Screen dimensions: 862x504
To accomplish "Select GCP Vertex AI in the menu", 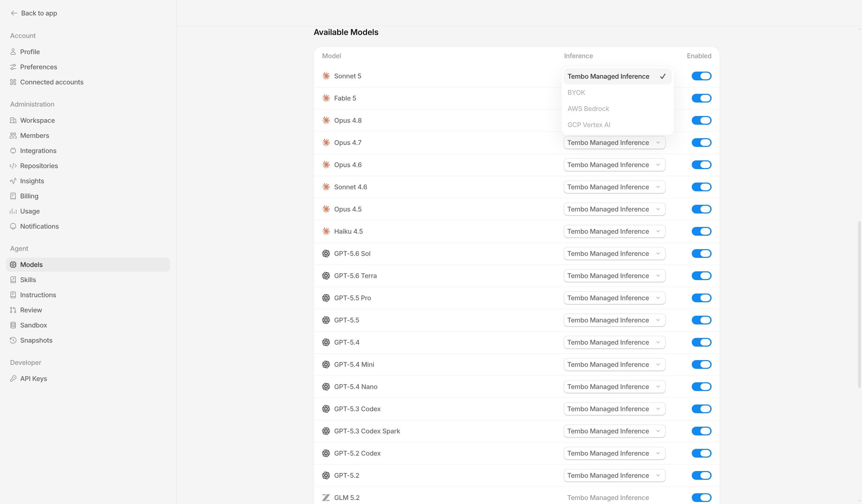I will tap(617, 125).
